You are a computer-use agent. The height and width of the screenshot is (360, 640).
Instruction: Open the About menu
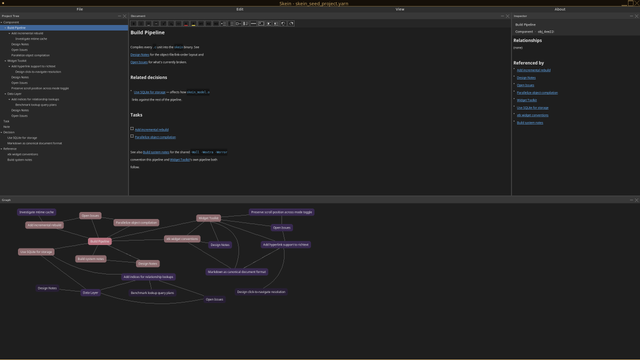[x=560, y=9]
